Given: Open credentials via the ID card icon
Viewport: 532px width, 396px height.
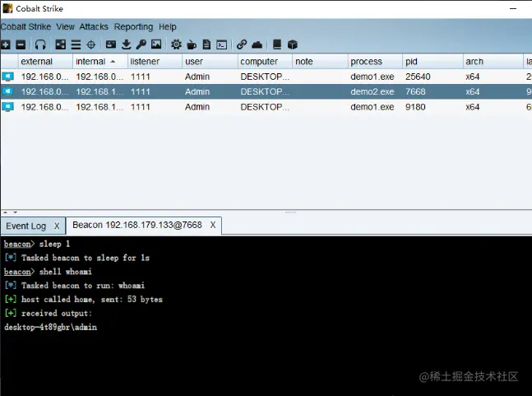Looking at the screenshot, I should (x=111, y=44).
